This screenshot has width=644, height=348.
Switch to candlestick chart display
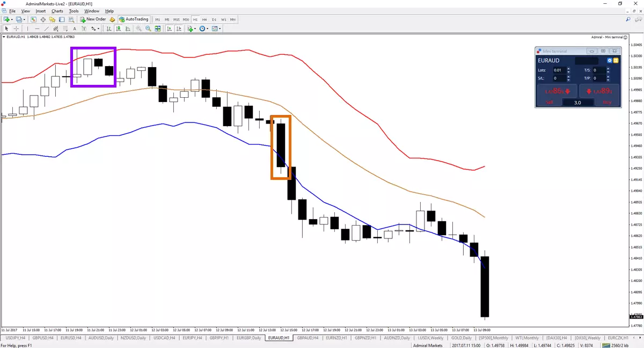tap(118, 28)
